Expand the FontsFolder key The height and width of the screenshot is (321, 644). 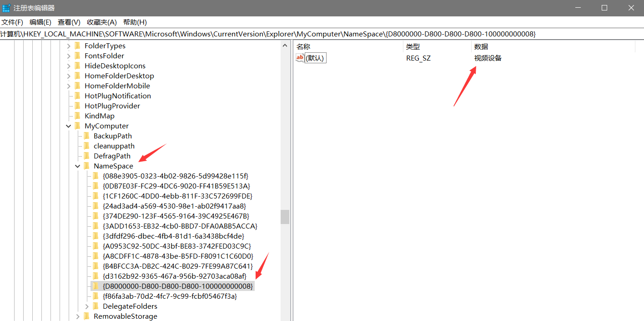point(69,56)
